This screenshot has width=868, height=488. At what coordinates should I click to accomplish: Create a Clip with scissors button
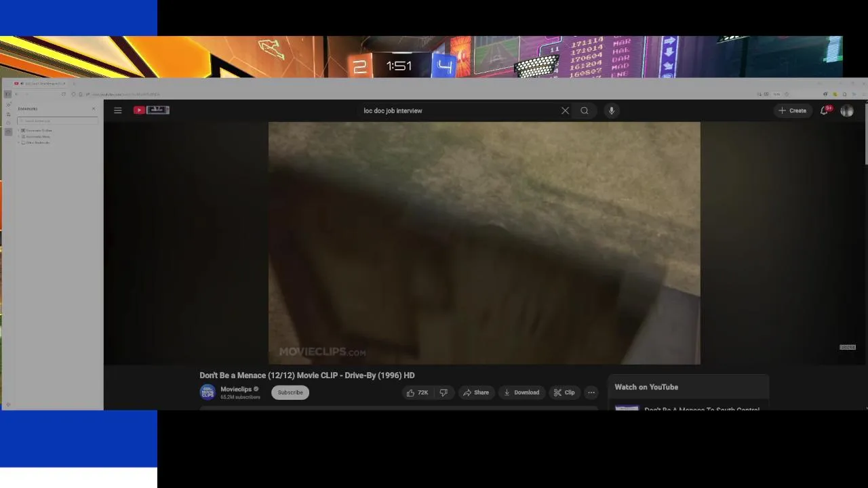click(x=564, y=392)
